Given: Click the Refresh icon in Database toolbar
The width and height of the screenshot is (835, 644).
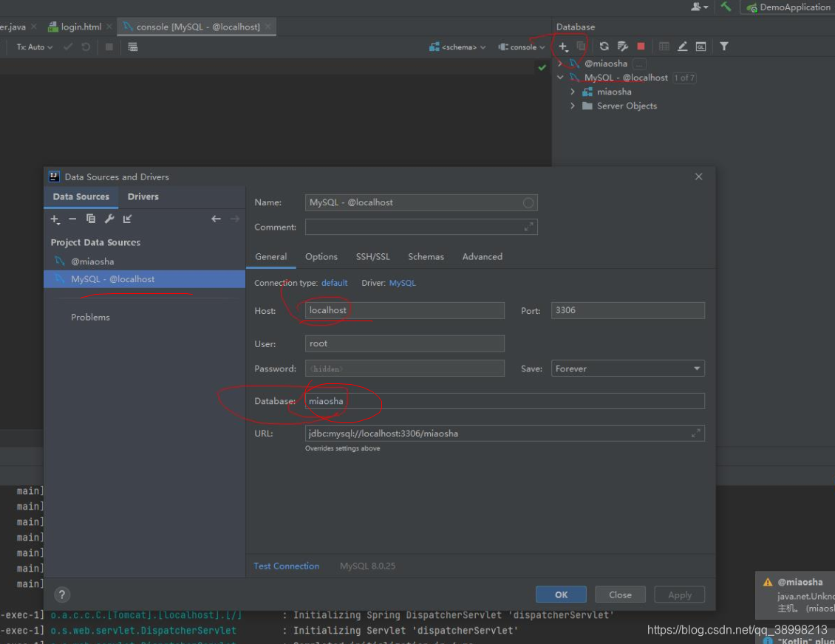Looking at the screenshot, I should pyautogui.click(x=604, y=47).
